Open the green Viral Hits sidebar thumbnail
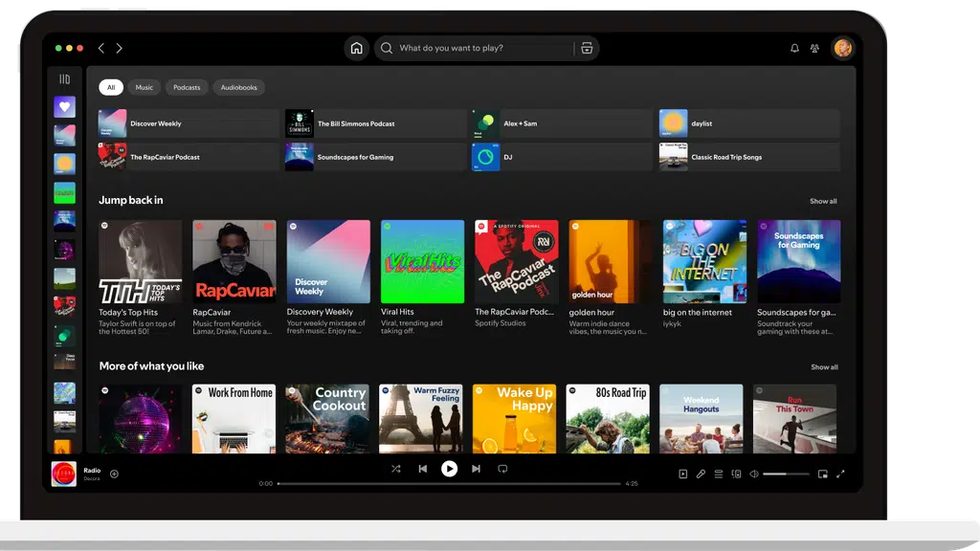The image size is (980, 551). (x=64, y=193)
